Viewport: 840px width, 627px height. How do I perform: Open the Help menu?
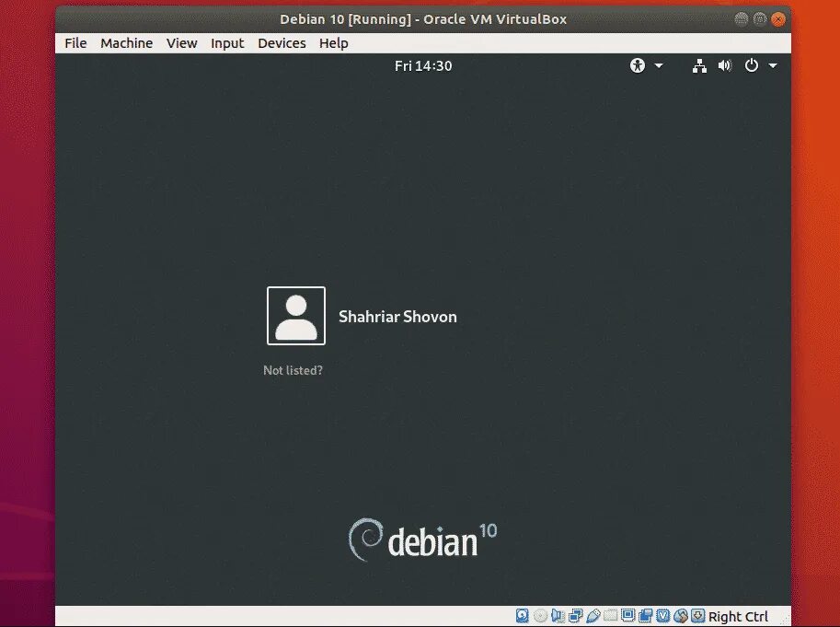tap(334, 43)
